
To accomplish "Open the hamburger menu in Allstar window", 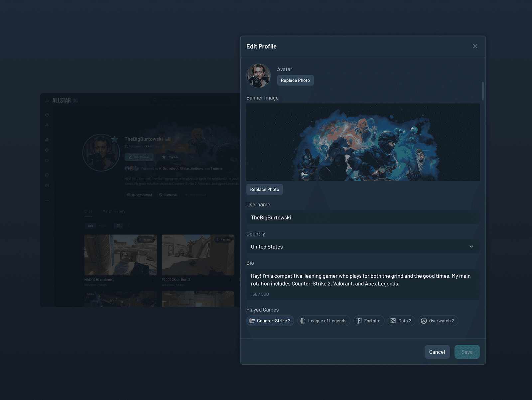I will click(47, 100).
